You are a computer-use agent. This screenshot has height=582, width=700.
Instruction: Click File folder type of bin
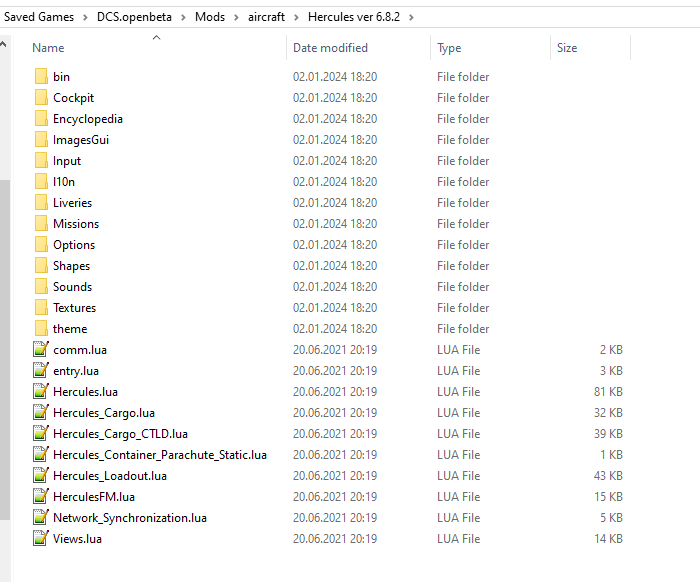[x=463, y=77]
